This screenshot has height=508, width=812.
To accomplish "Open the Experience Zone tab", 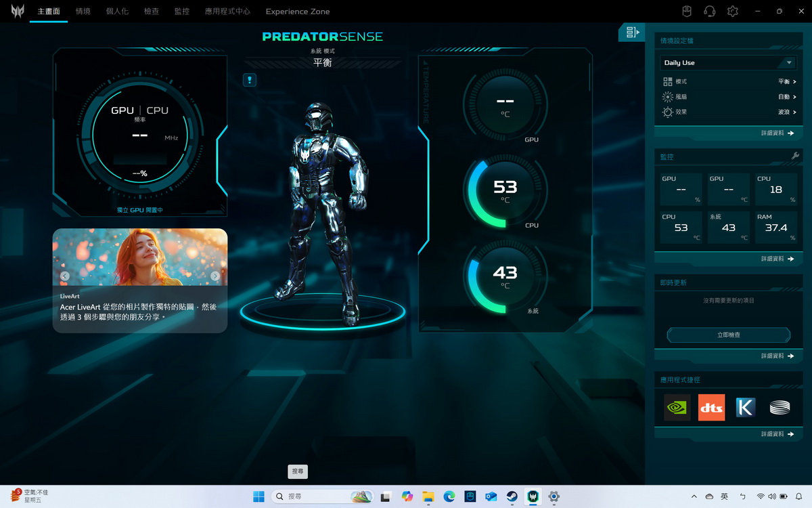I will [x=297, y=12].
